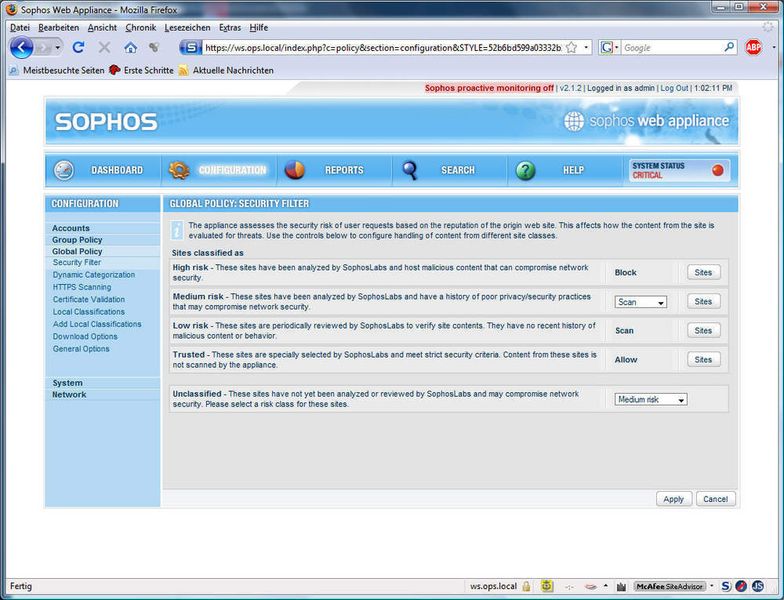Click the Search magnifying glass nav icon
Image resolution: width=784 pixels, height=600 pixels.
410,170
